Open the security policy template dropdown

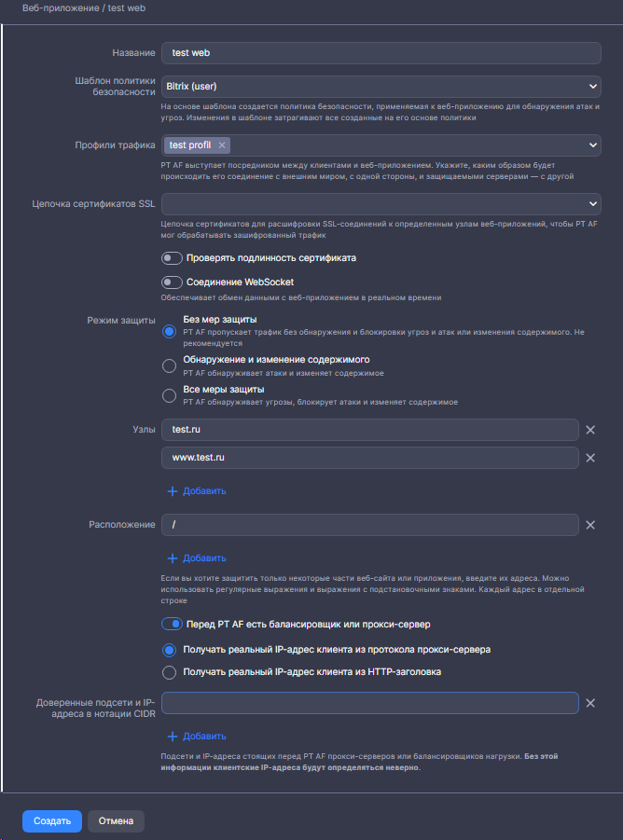[x=381, y=87]
